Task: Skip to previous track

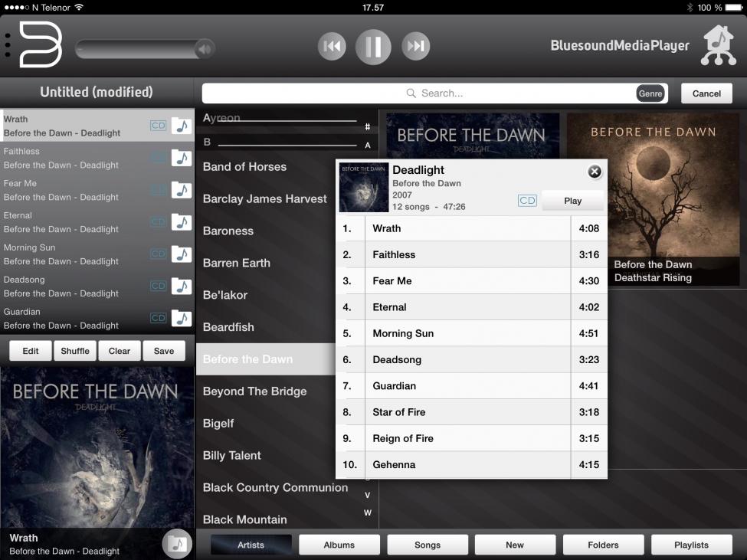Action: point(332,46)
